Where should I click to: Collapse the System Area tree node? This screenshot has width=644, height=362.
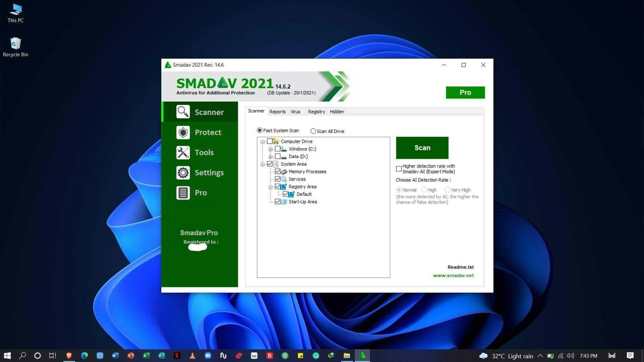point(263,164)
